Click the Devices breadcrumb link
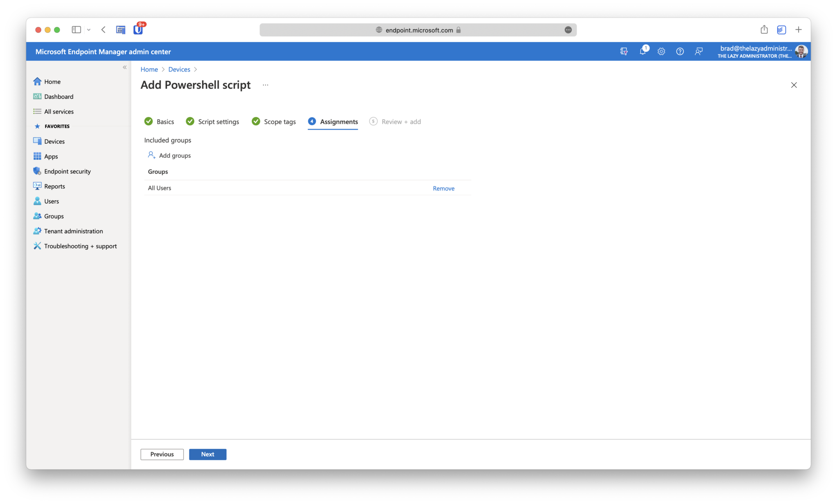Image resolution: width=837 pixels, height=504 pixels. [179, 69]
